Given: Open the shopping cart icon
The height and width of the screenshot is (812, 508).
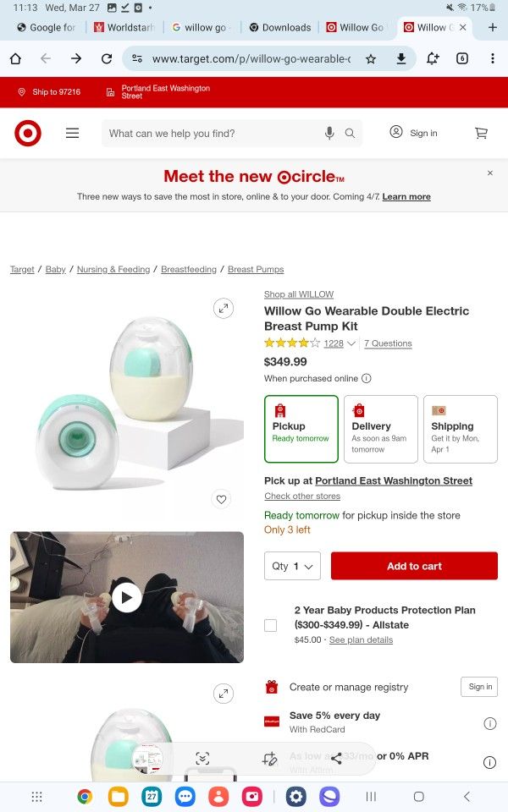Looking at the screenshot, I should coord(481,133).
